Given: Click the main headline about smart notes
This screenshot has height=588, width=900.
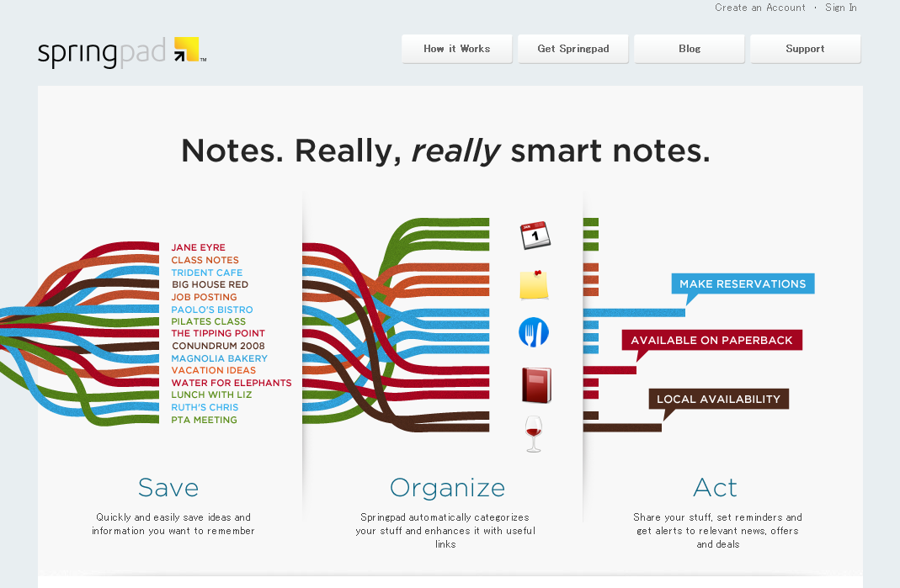Looking at the screenshot, I should [445, 151].
